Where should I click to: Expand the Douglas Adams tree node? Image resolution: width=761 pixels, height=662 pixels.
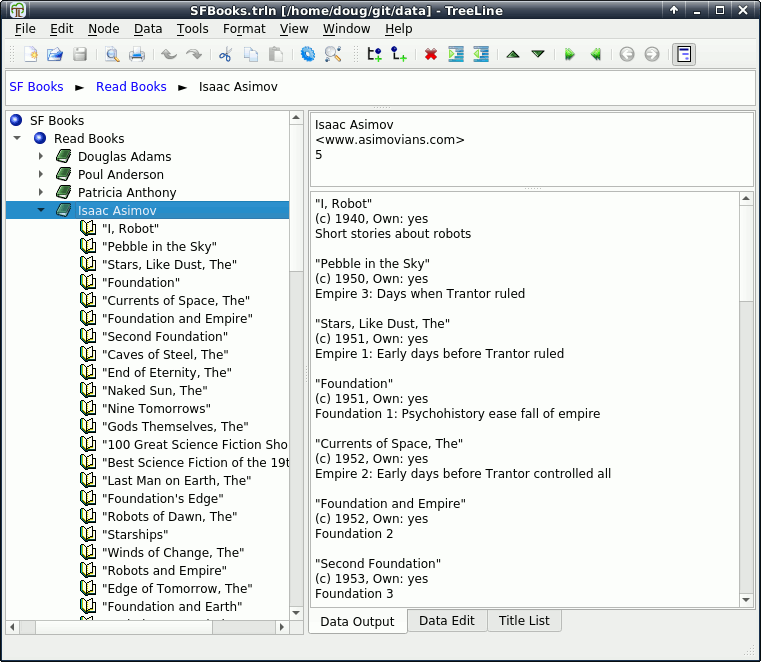click(x=41, y=157)
